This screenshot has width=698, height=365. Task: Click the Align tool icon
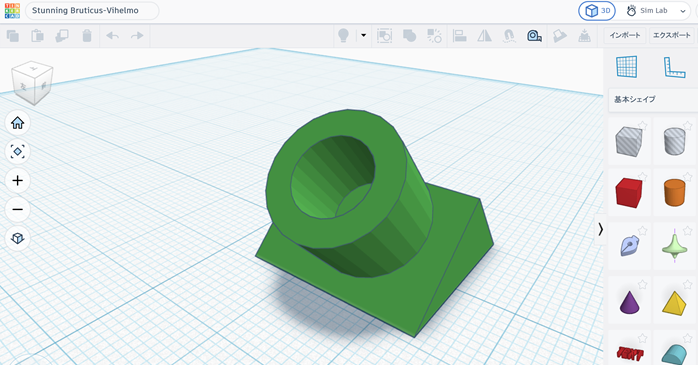(459, 36)
